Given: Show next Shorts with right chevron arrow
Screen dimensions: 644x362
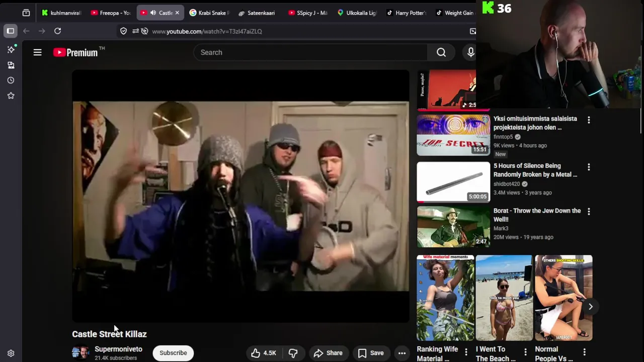Looking at the screenshot, I should (x=590, y=306).
